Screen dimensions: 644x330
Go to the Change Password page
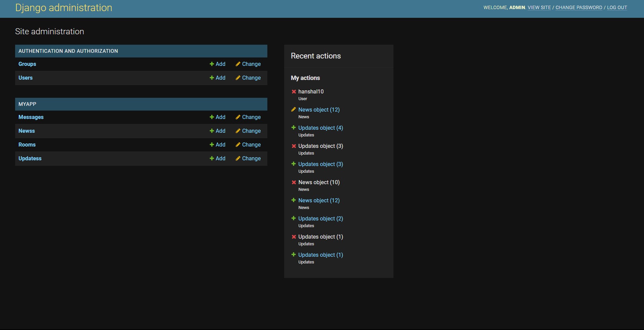coord(579,7)
